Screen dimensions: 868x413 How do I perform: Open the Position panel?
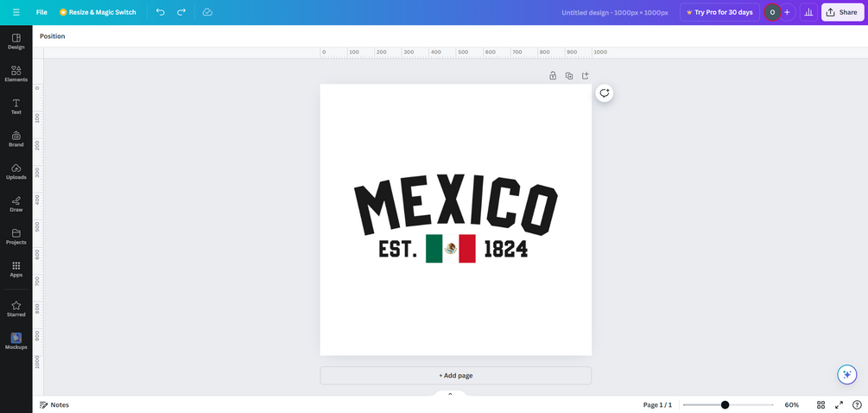[52, 36]
